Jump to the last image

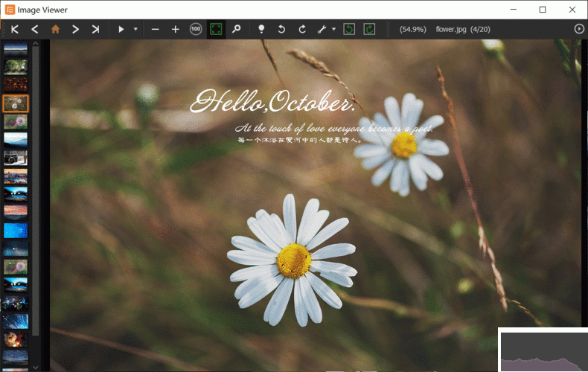(95, 29)
